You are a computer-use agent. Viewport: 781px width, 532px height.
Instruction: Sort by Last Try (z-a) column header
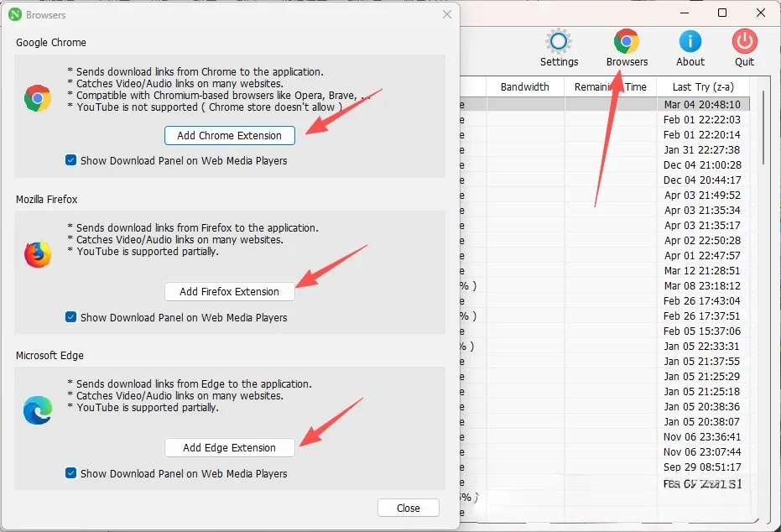pyautogui.click(x=703, y=87)
